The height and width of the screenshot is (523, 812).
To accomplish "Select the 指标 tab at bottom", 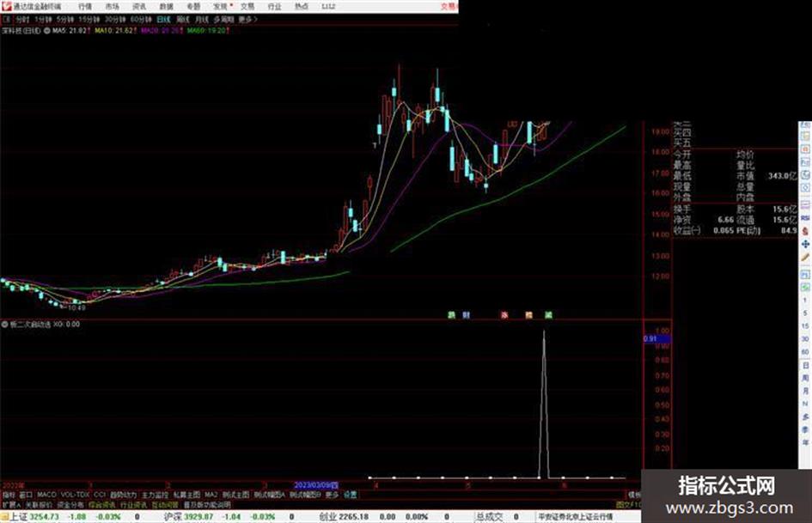I will (x=9, y=495).
